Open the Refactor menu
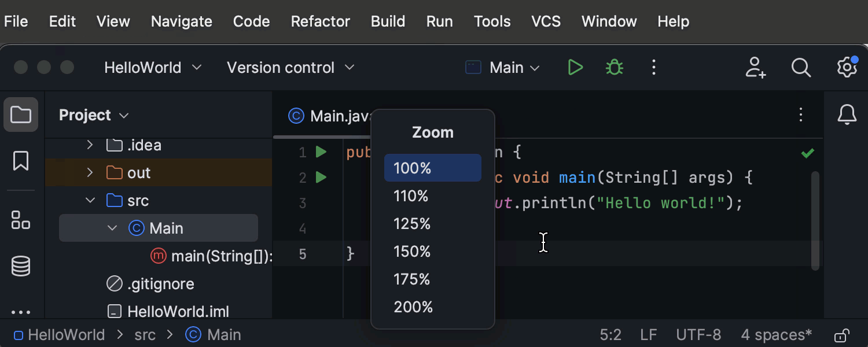 (x=320, y=21)
